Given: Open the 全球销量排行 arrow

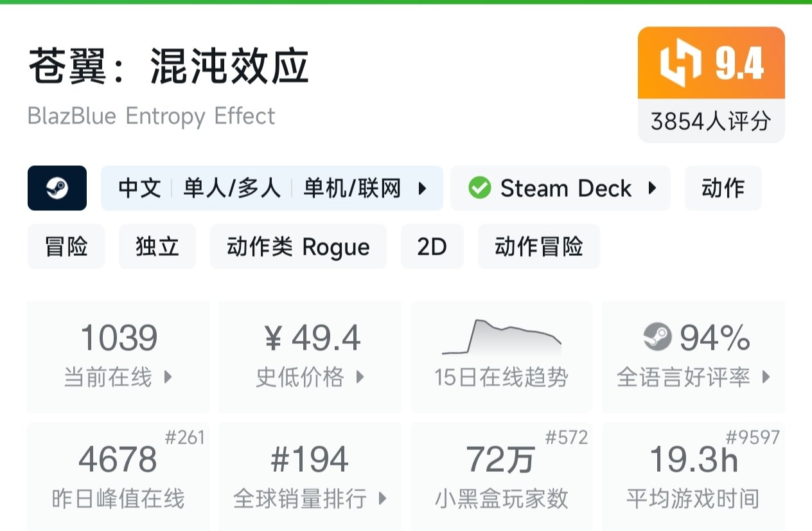Looking at the screenshot, I should (383, 498).
